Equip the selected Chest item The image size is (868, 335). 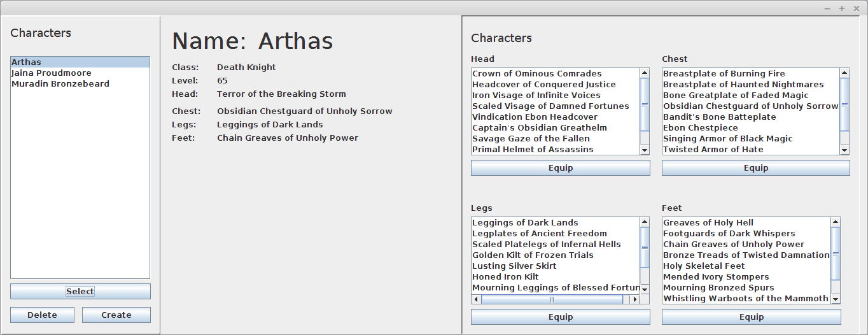pos(756,167)
